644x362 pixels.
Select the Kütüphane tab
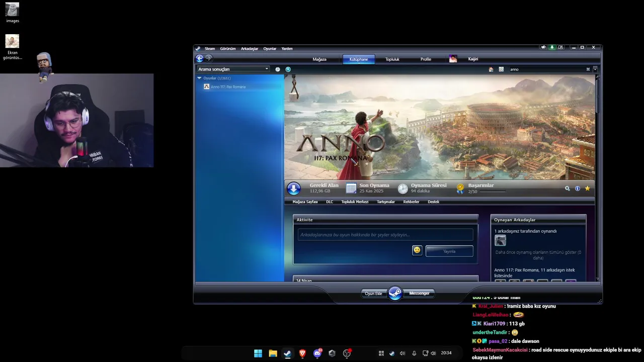359,59
